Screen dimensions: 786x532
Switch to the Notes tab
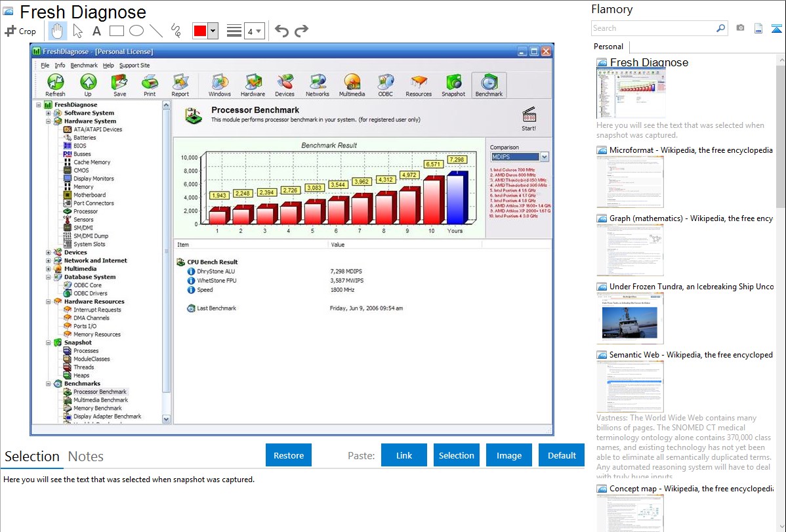tap(86, 457)
